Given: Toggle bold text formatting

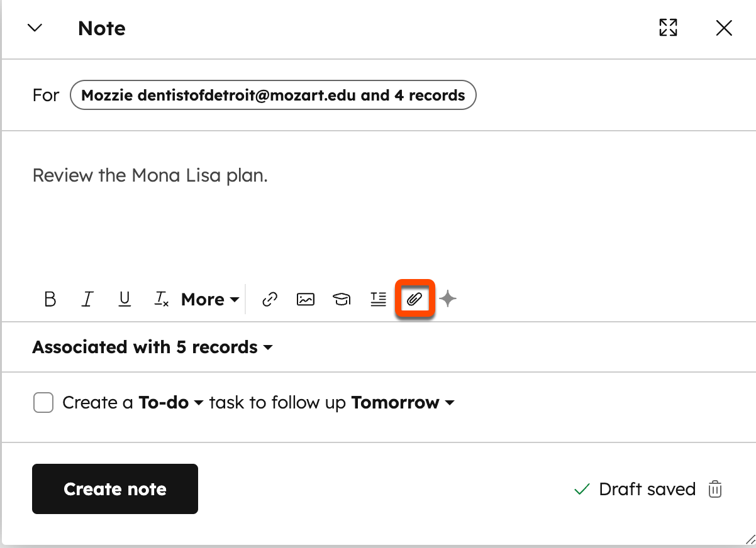Looking at the screenshot, I should [50, 299].
